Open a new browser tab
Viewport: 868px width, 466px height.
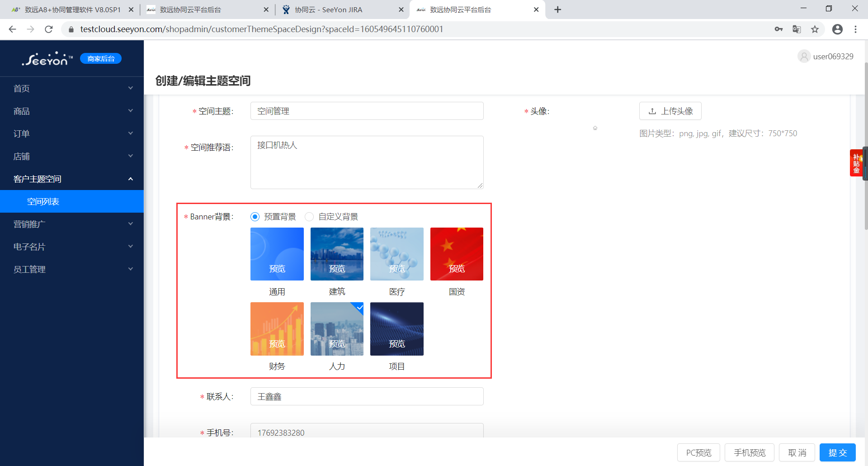click(x=558, y=10)
